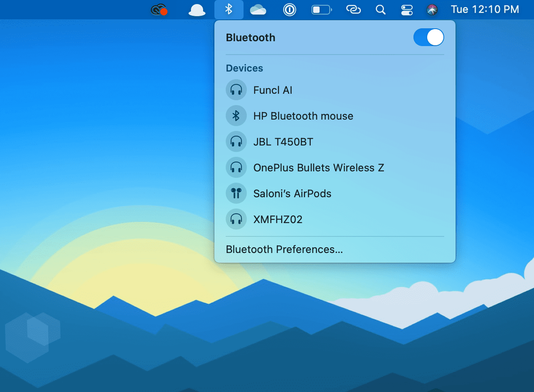Select the XMFHZ02 device
The width and height of the screenshot is (534, 392).
pyautogui.click(x=335, y=219)
